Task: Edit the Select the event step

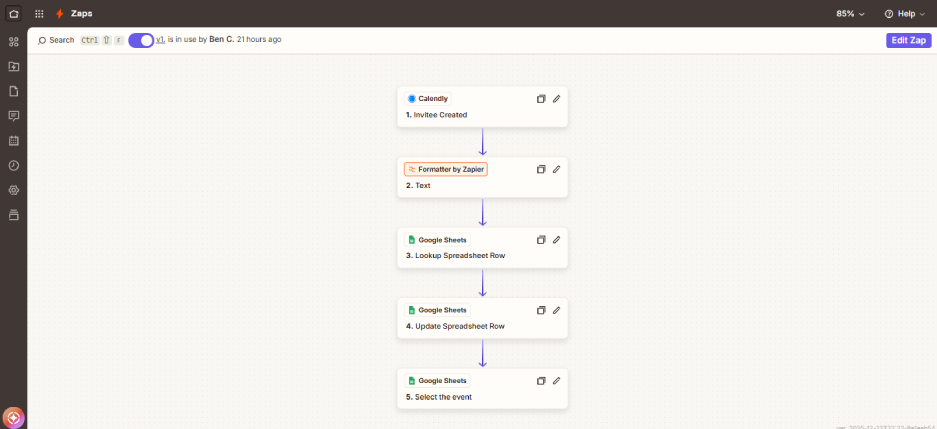Action: 557,381
